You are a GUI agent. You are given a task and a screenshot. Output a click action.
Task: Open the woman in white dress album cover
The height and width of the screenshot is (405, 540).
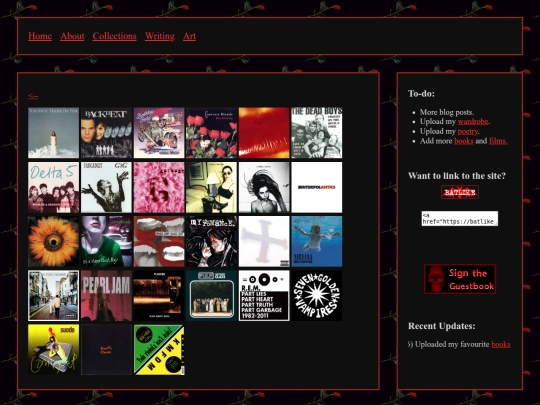(x=53, y=133)
